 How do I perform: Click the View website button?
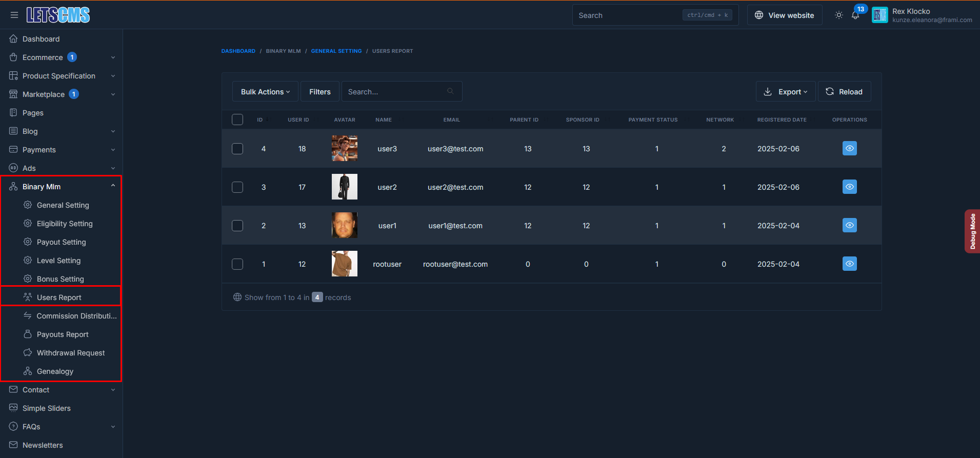(784, 15)
